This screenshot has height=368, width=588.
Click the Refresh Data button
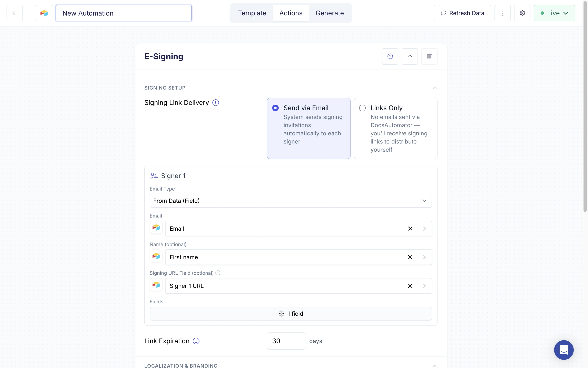coord(462,13)
